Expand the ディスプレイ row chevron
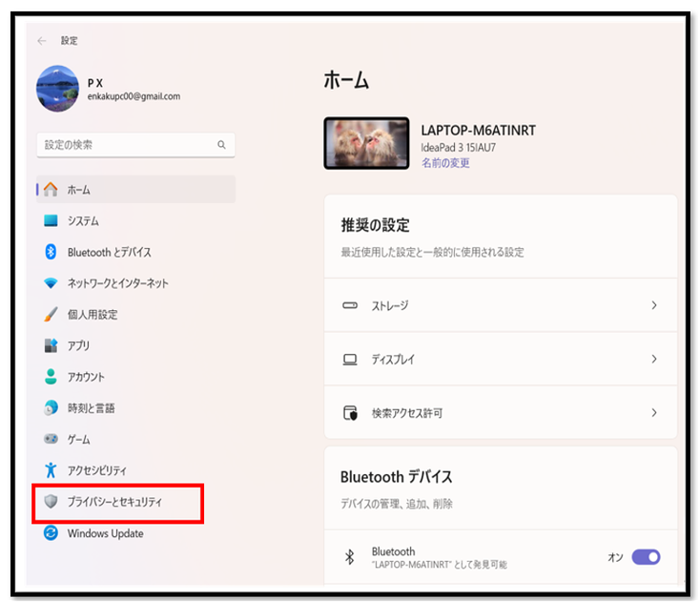This screenshot has width=700, height=602. [x=654, y=359]
